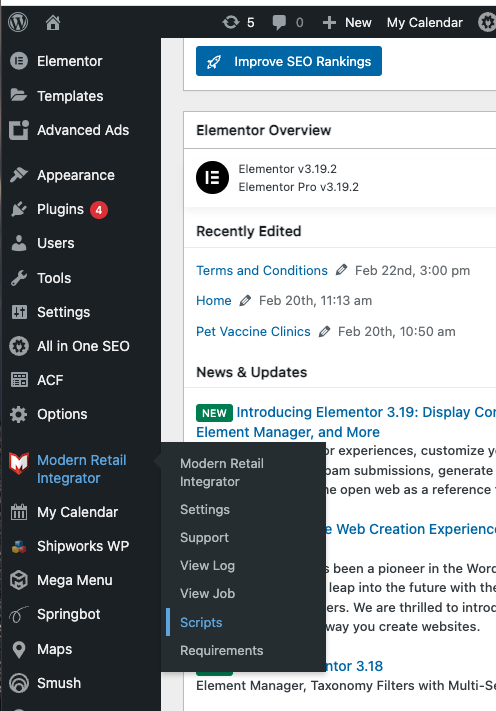The width and height of the screenshot is (496, 711).
Task: Click the WordPress logo icon
Action: 18,22
